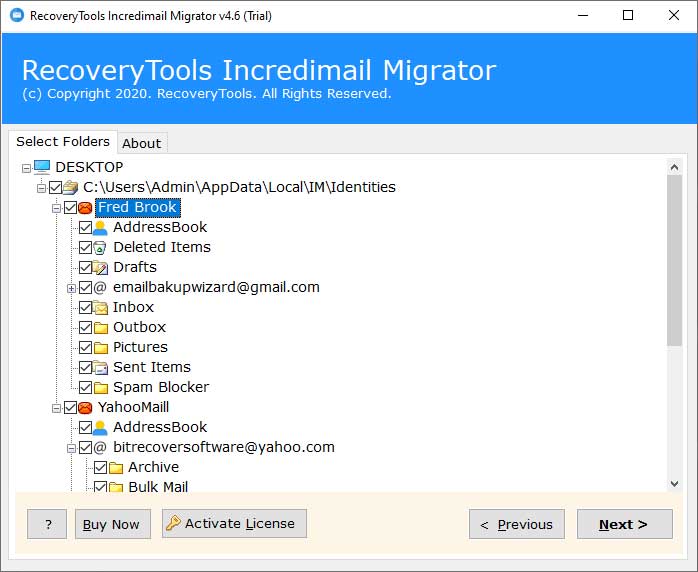698x572 pixels.
Task: Select the Spam Blocker label
Action: 161,388
